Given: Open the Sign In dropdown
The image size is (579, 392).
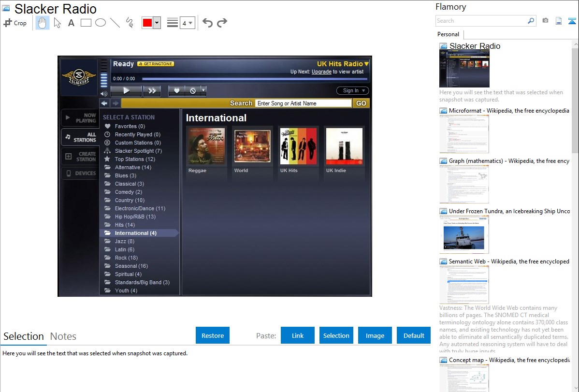Looking at the screenshot, I should 353,90.
